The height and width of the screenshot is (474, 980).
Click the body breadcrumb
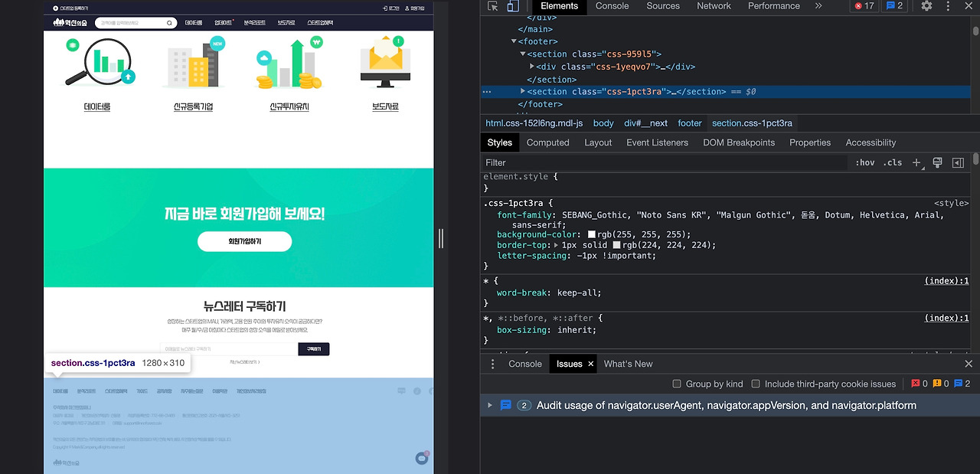coord(603,123)
